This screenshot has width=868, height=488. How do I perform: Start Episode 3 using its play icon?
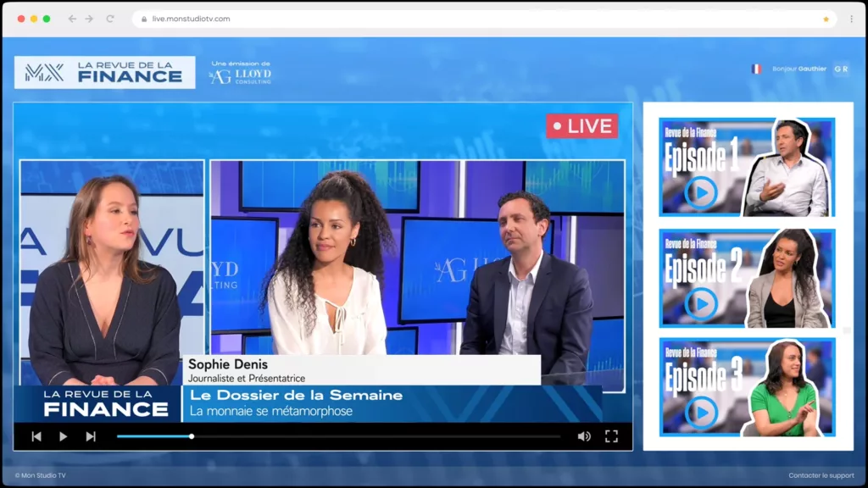pyautogui.click(x=700, y=413)
